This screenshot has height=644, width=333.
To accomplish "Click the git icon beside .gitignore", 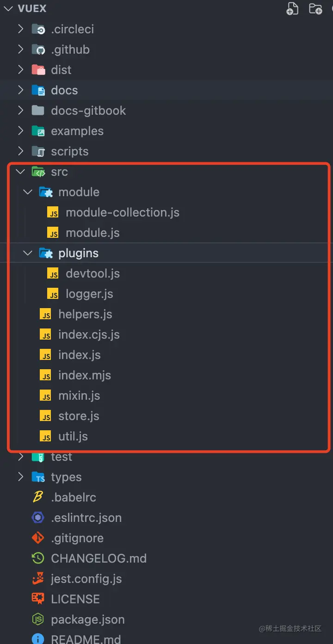I will pos(38,538).
